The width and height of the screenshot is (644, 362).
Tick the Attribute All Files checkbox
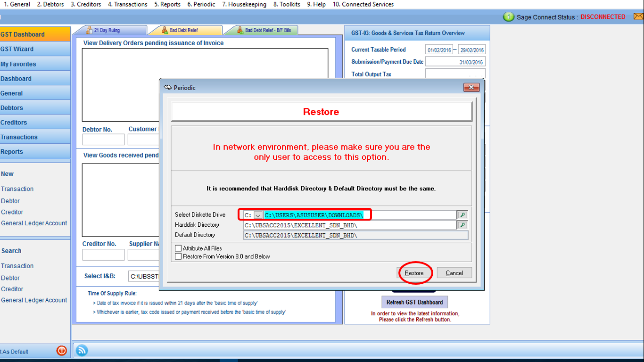click(x=178, y=248)
